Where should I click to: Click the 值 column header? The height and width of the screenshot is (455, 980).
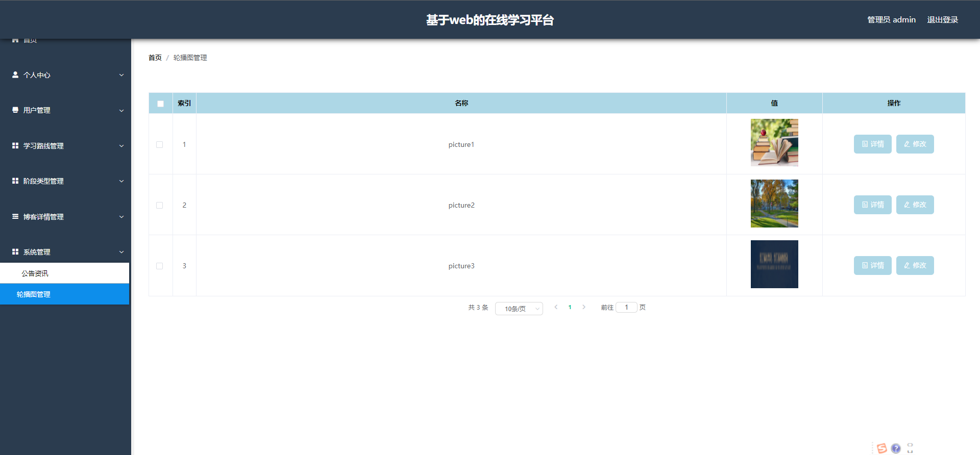(774, 103)
